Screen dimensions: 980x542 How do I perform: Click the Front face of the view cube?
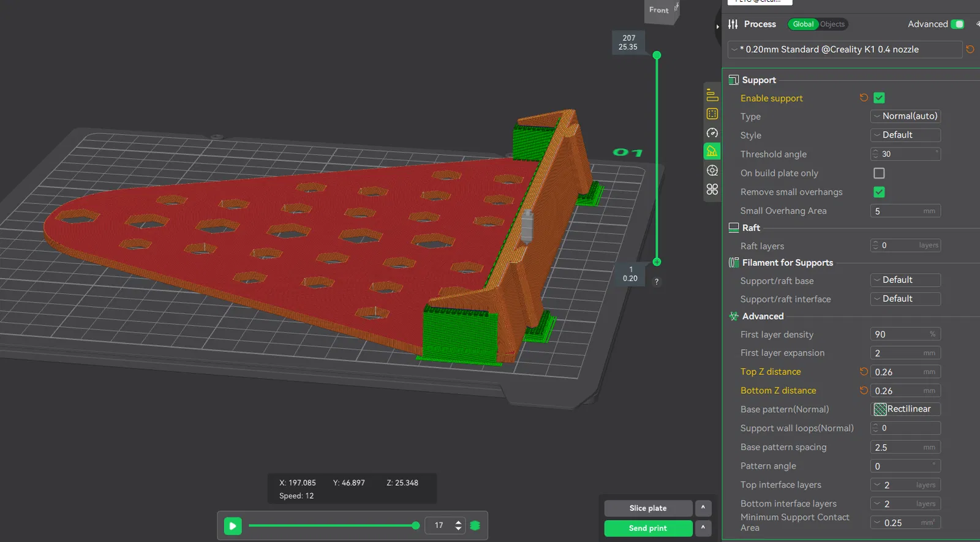click(x=660, y=10)
